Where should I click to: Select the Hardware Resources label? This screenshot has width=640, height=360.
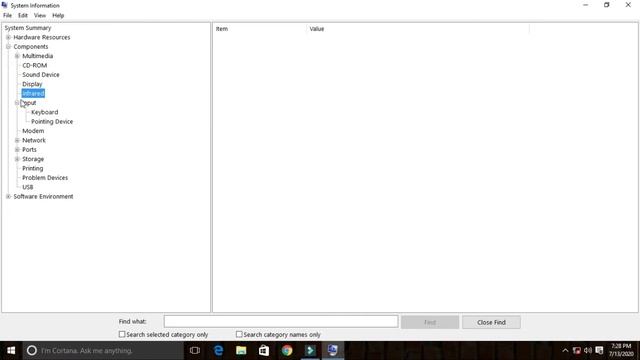(x=42, y=37)
